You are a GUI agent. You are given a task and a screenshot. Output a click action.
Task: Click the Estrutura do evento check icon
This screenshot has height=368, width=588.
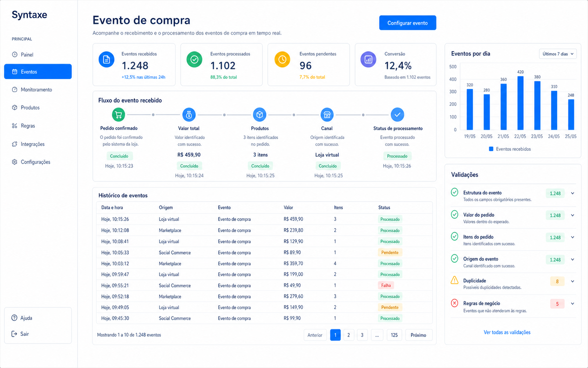(455, 192)
